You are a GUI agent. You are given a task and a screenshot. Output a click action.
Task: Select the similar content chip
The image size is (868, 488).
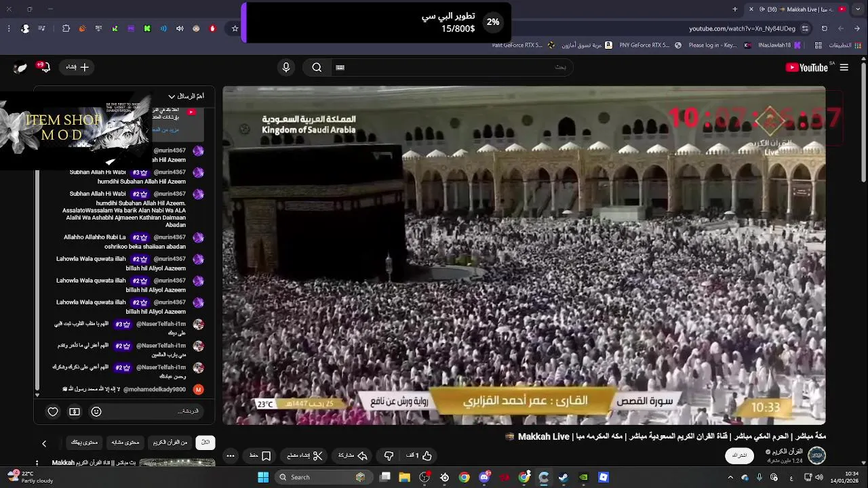coord(125,443)
